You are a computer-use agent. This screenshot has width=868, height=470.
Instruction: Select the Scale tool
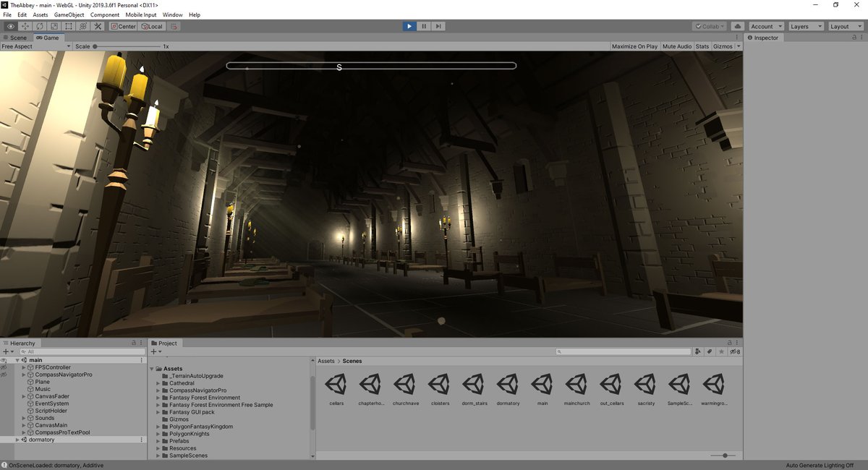coord(54,26)
